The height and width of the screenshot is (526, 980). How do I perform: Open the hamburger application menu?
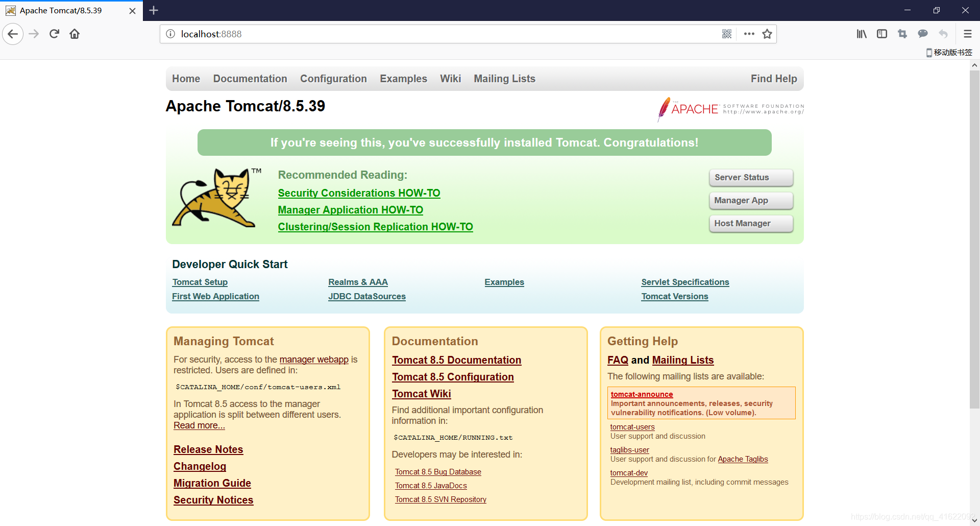click(x=967, y=34)
